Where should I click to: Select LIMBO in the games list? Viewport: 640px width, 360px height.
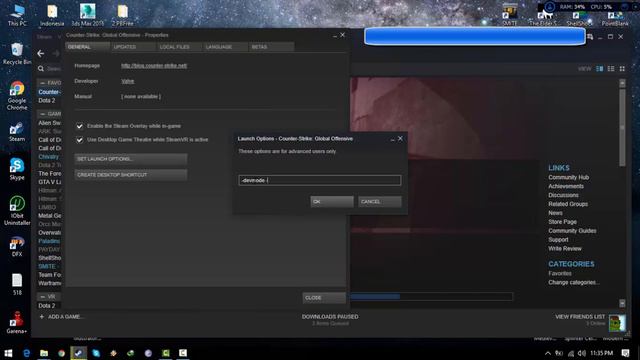(47, 207)
